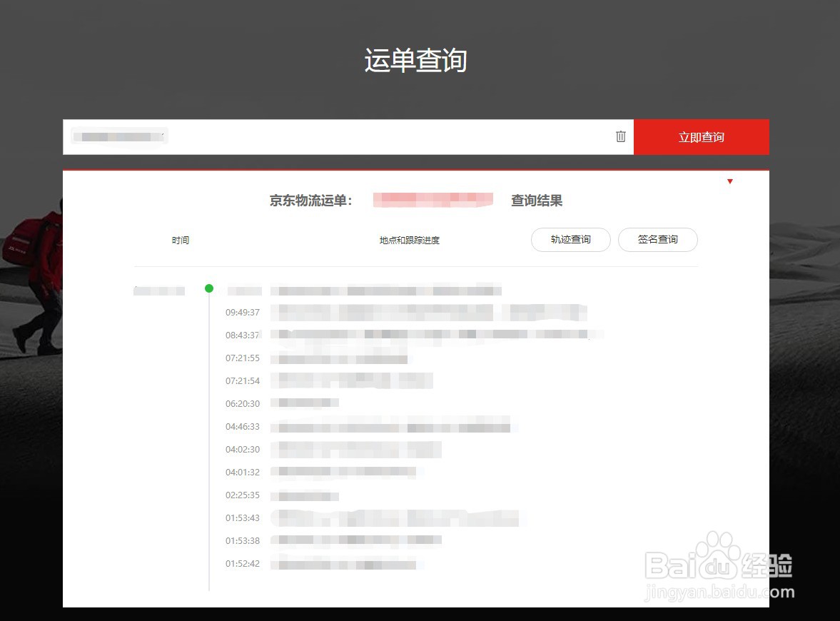Select the 01:53:38 timestamp entry
The image size is (840, 621).
coord(242,540)
